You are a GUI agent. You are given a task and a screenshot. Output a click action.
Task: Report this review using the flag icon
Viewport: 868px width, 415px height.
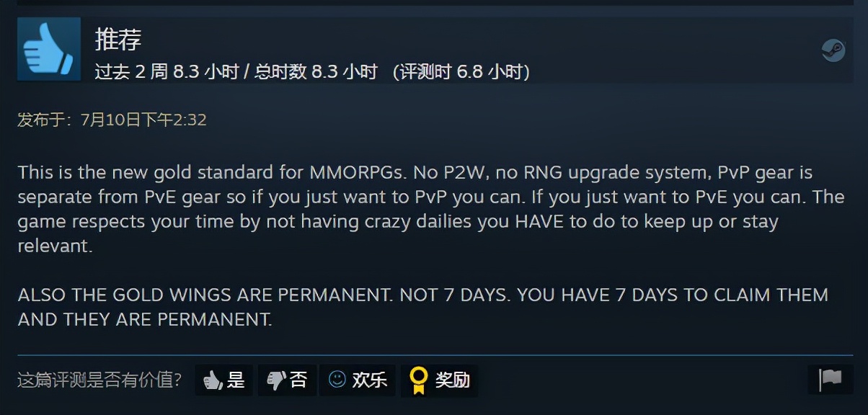click(x=831, y=379)
